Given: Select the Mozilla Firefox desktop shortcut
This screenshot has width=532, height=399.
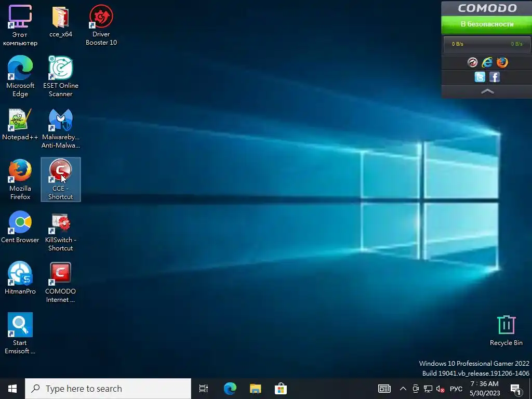Looking at the screenshot, I should 20,179.
